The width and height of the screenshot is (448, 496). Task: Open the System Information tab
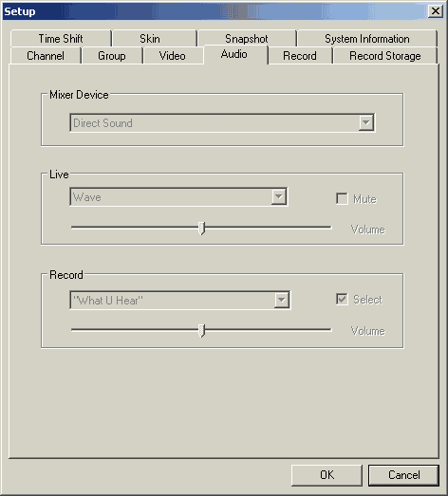click(367, 39)
